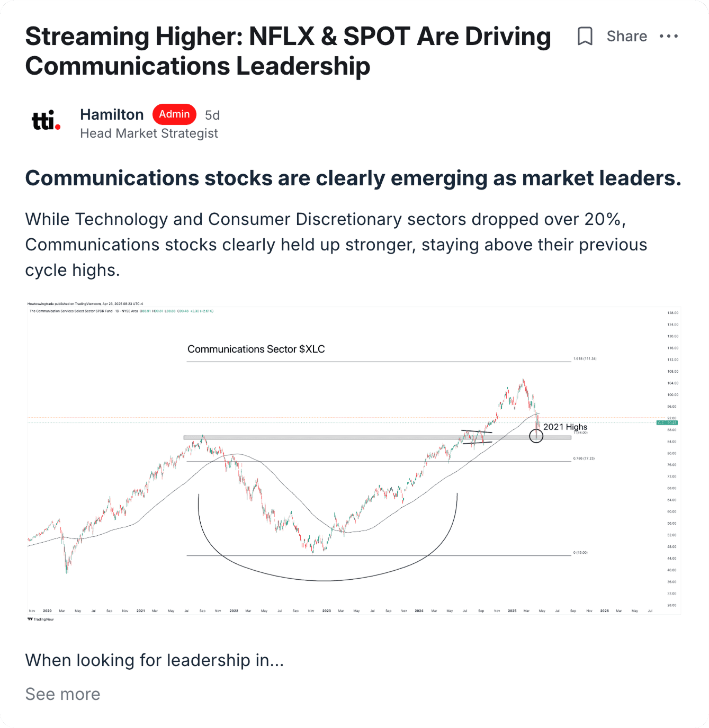Viewport: 709px width, 728px height.
Task: Click the TradingView logo below the chart
Action: [x=40, y=619]
